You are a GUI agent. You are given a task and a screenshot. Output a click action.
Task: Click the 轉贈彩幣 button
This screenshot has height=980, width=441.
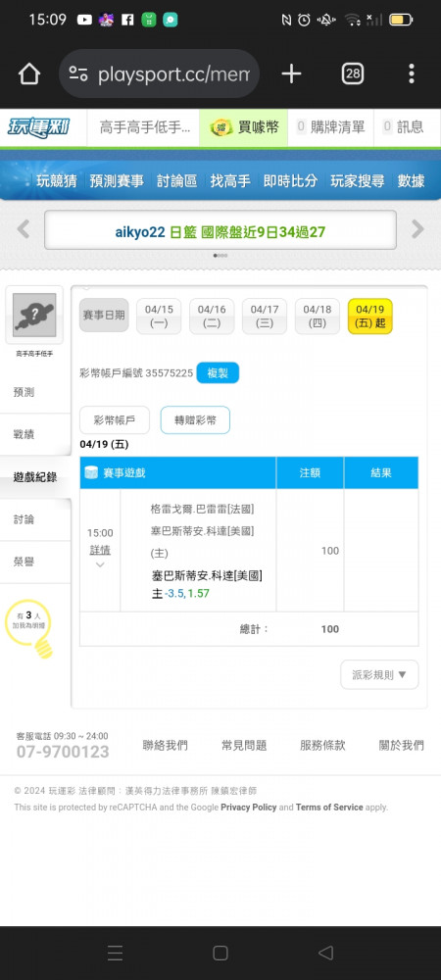click(x=195, y=420)
